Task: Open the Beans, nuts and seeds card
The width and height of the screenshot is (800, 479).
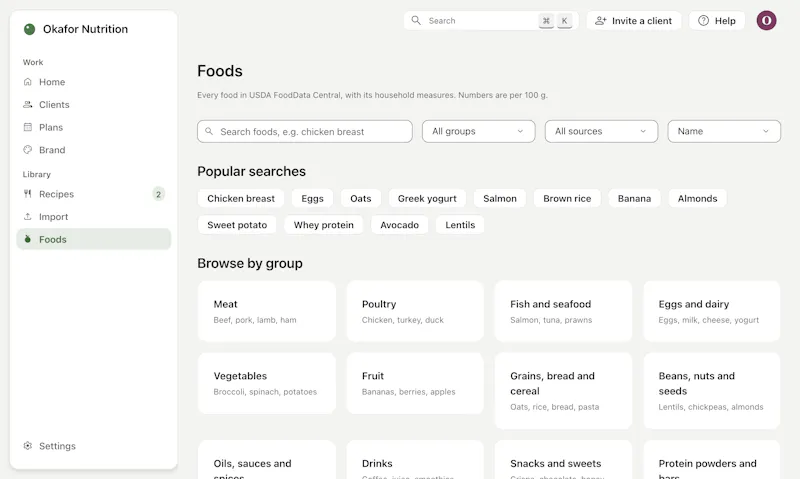Action: (712, 391)
